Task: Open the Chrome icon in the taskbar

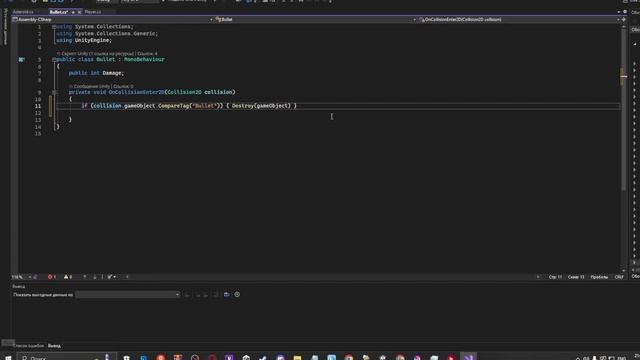Action: [349, 357]
